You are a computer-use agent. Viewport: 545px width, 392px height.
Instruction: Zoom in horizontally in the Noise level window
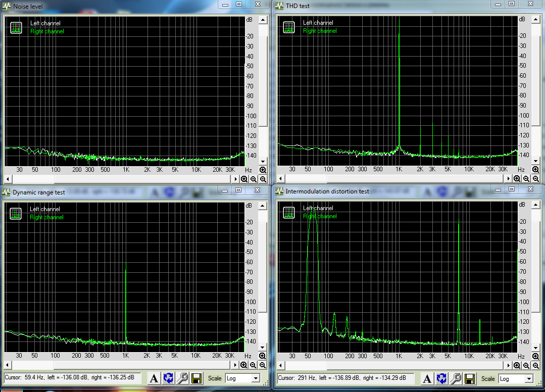pyautogui.click(x=244, y=179)
